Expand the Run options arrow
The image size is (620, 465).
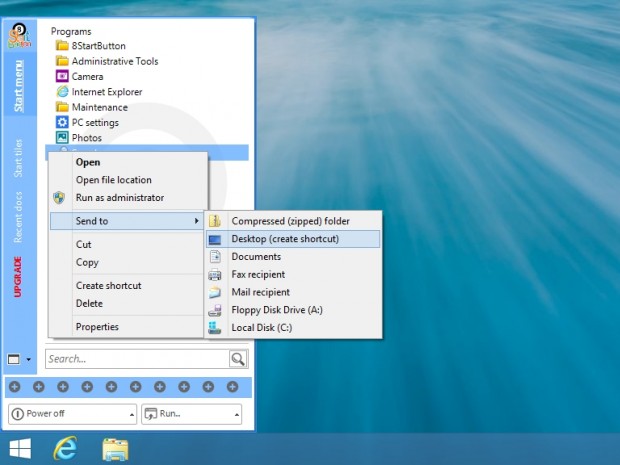[x=237, y=414]
